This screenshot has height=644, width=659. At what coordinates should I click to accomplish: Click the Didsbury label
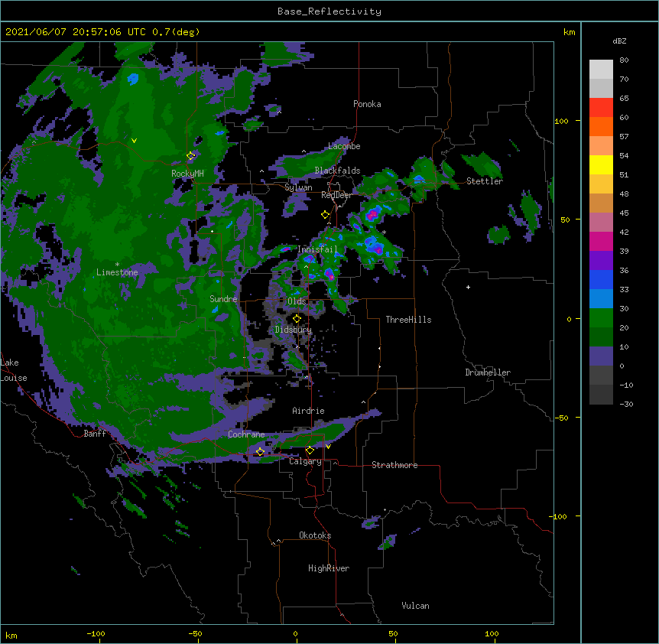click(x=294, y=330)
